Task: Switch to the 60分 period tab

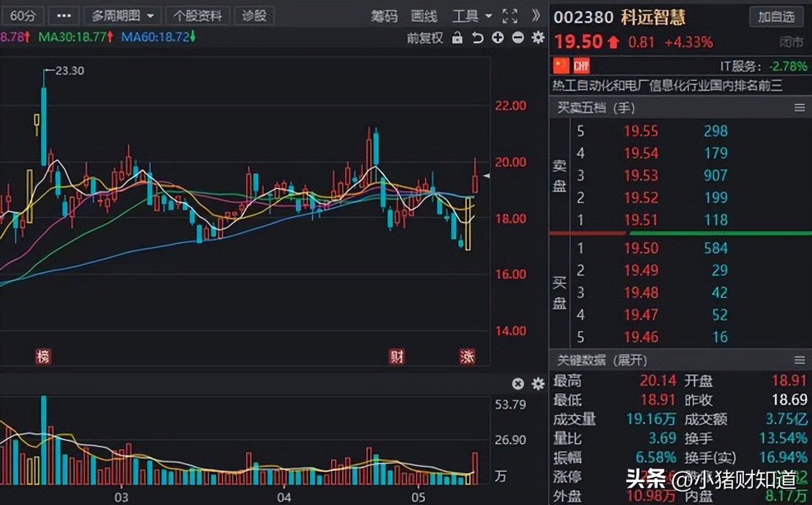Action: click(x=23, y=15)
